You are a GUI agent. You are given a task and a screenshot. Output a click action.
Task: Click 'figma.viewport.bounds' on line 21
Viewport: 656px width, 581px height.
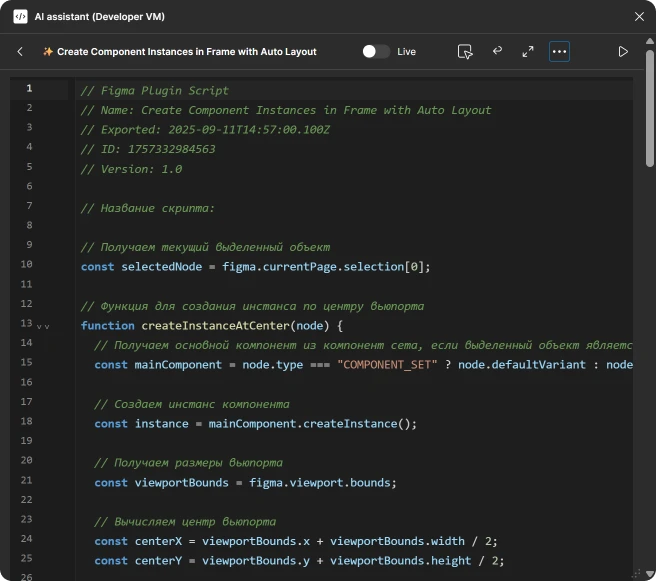tap(320, 483)
